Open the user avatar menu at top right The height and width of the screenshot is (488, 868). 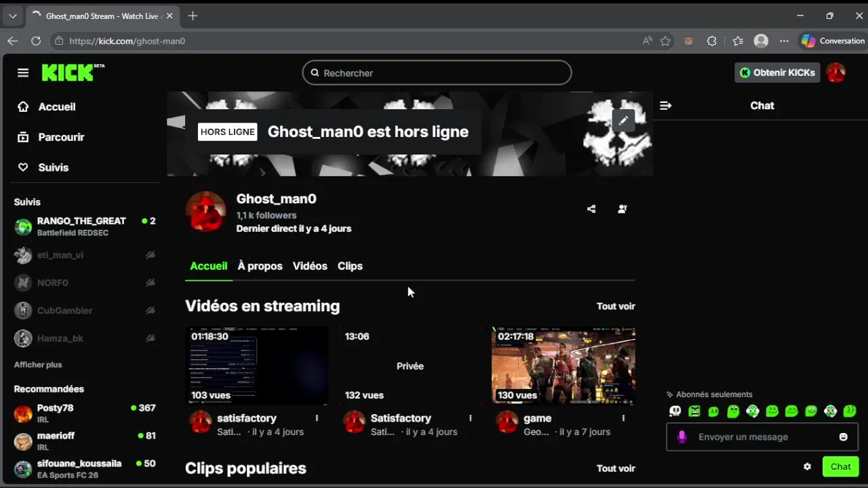pyautogui.click(x=836, y=73)
